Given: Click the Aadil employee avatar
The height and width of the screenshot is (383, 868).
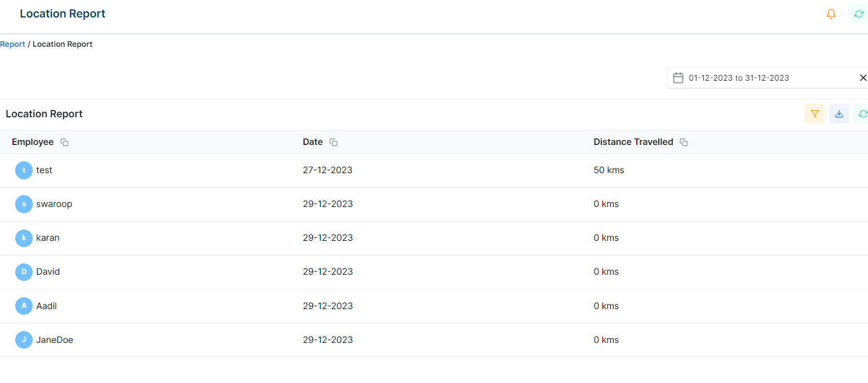Looking at the screenshot, I should pyautogui.click(x=24, y=306).
